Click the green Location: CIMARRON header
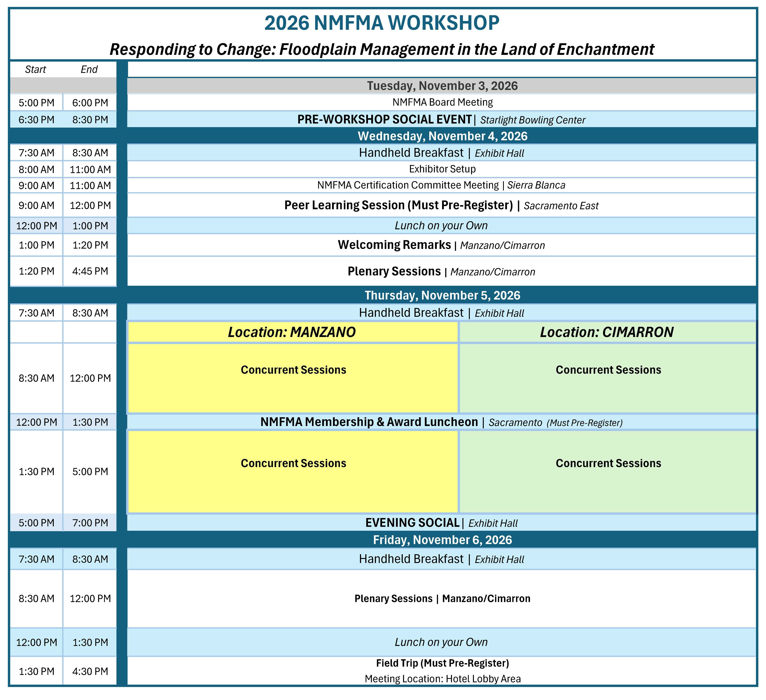Screen dimensions: 766x700 pyautogui.click(x=607, y=332)
